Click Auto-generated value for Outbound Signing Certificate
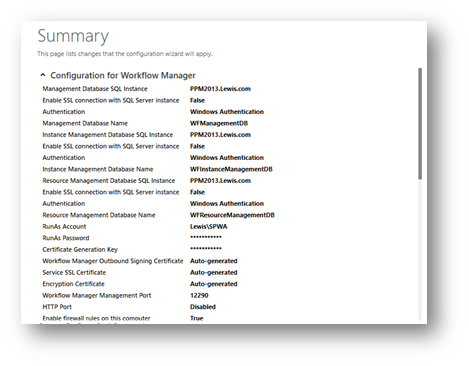Screen dimensions: 469x366 point(214,261)
